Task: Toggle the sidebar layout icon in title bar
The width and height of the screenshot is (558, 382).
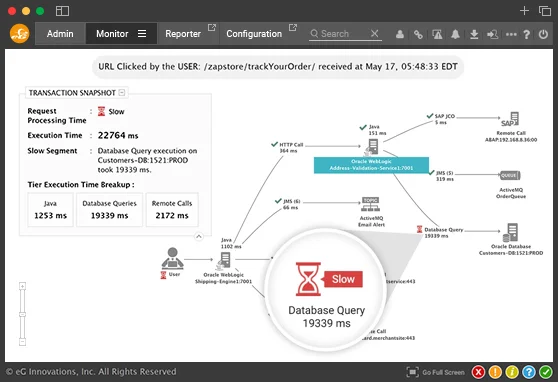Action: 62,11
